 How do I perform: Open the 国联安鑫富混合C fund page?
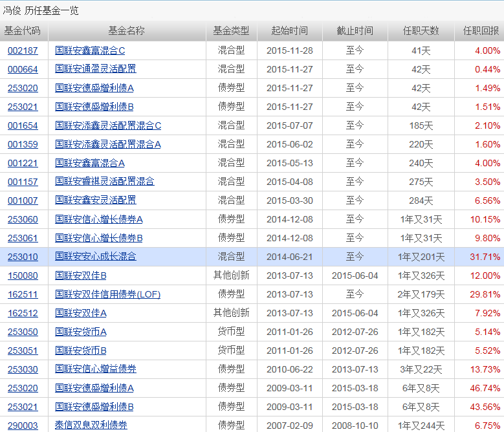(x=90, y=50)
